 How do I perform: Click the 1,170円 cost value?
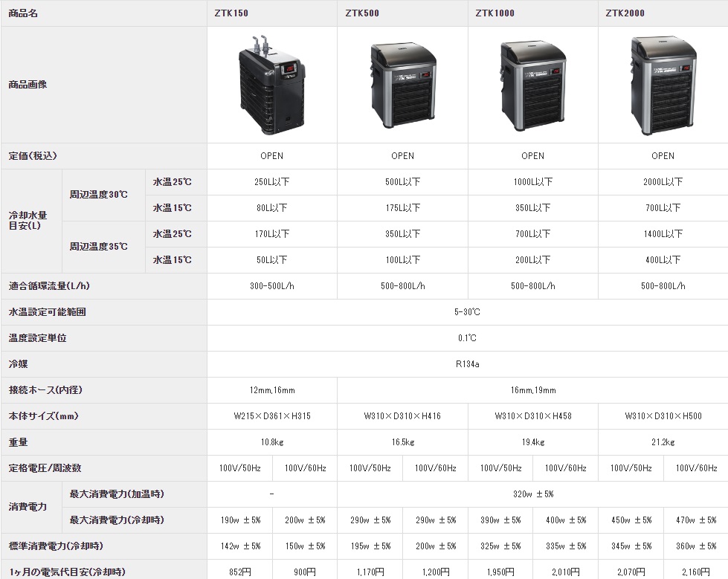(370, 572)
